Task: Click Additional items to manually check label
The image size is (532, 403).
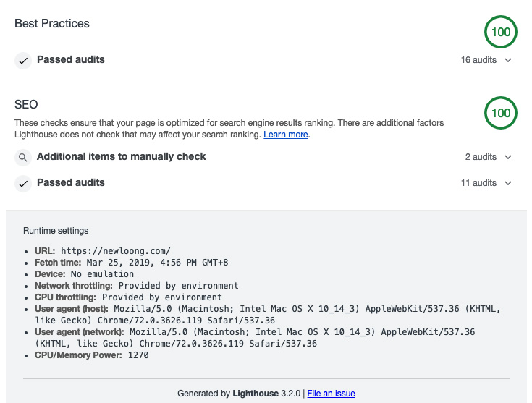Action: click(122, 156)
